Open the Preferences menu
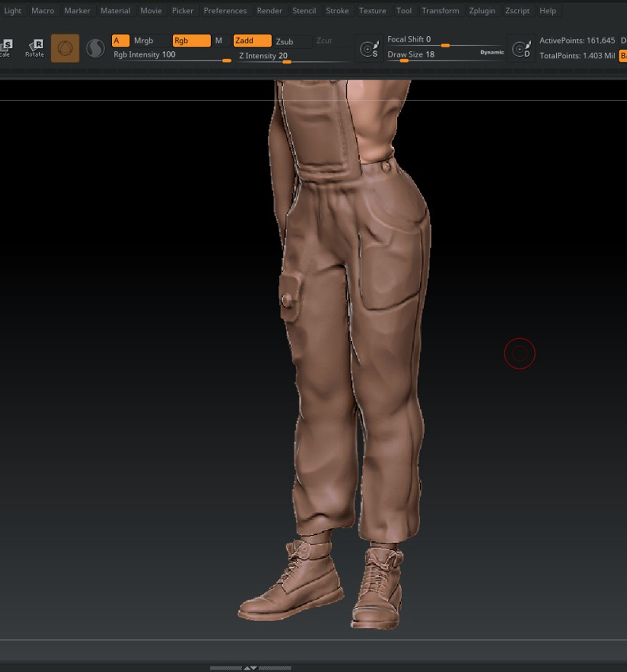627x672 pixels. pos(225,11)
